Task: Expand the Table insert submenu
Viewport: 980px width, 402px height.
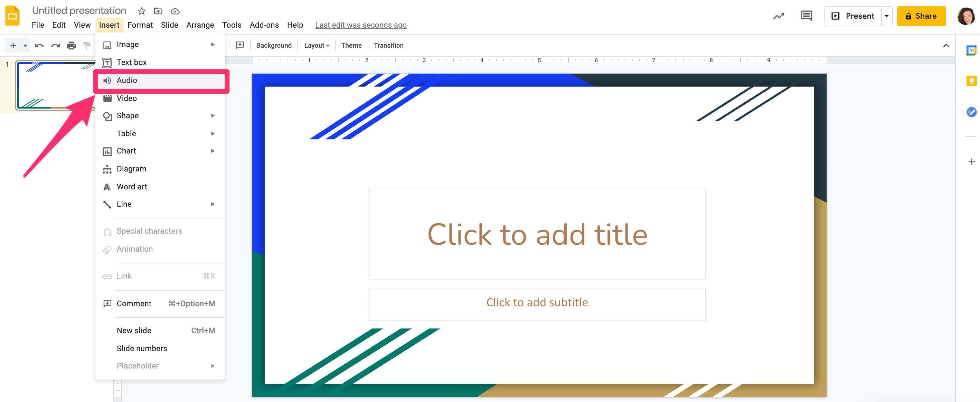Action: click(x=212, y=133)
